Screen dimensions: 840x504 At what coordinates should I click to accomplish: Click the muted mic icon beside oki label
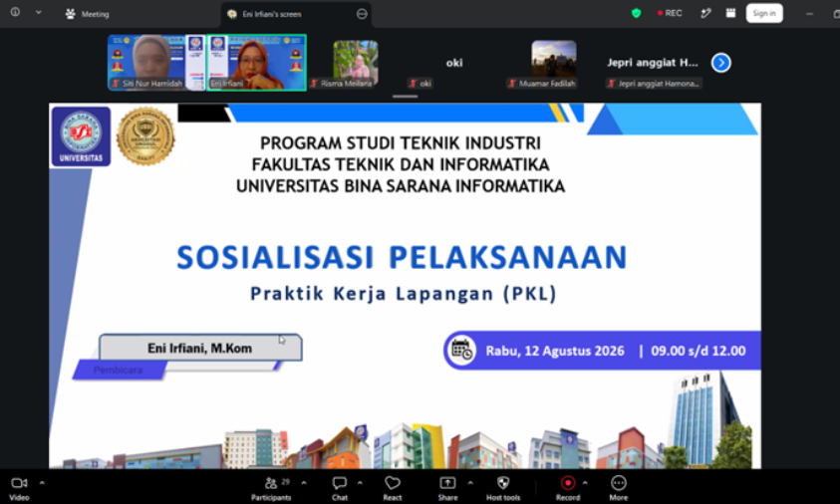click(x=413, y=84)
